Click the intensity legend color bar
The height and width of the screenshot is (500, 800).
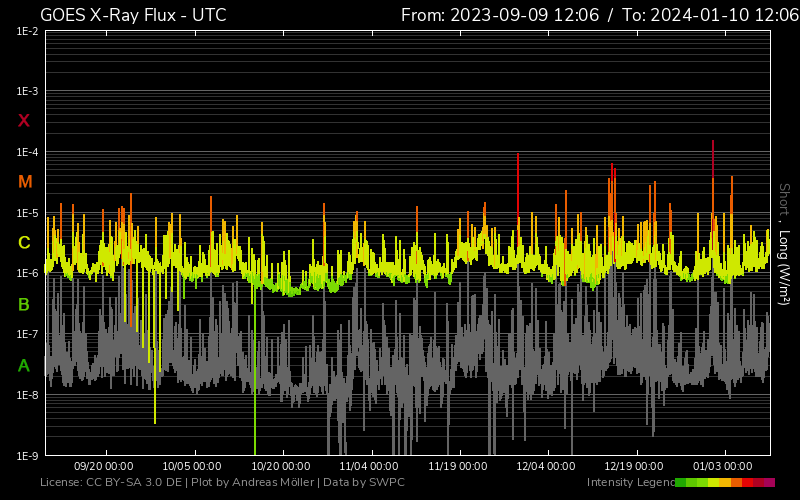click(x=724, y=482)
